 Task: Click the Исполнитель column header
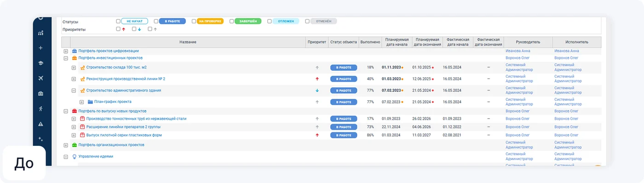577,42
